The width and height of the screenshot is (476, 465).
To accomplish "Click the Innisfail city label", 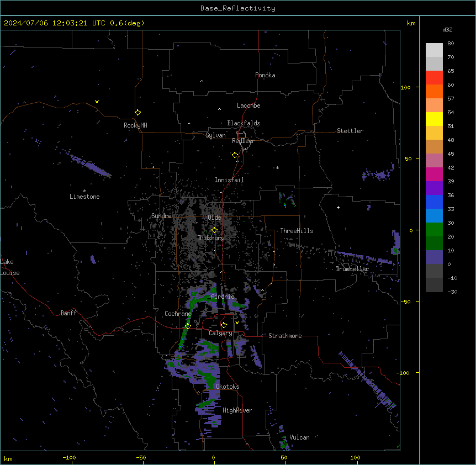I will pyautogui.click(x=229, y=180).
